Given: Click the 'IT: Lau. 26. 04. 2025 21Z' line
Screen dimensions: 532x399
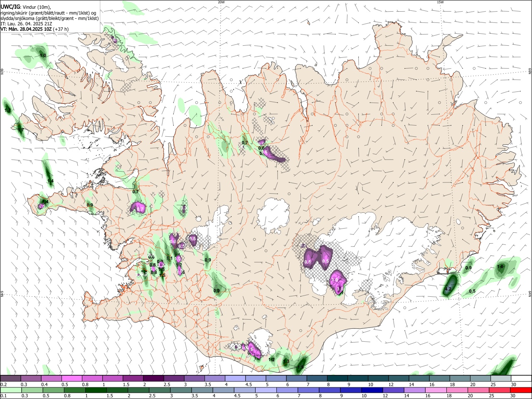Looking at the screenshot, I should (x=26, y=24).
